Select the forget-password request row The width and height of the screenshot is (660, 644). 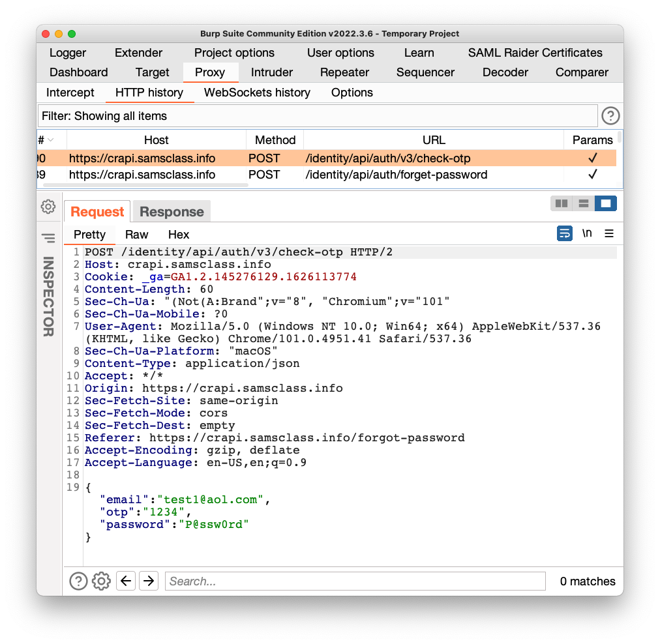tap(327, 175)
